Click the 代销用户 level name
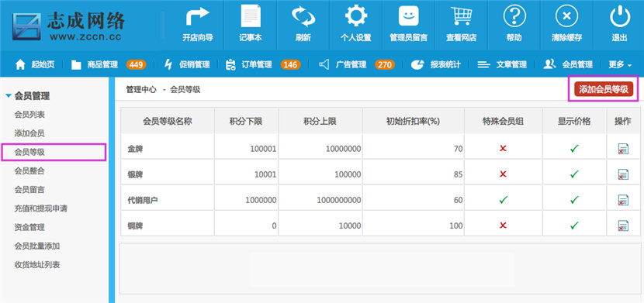The width and height of the screenshot is (644, 303). (143, 200)
